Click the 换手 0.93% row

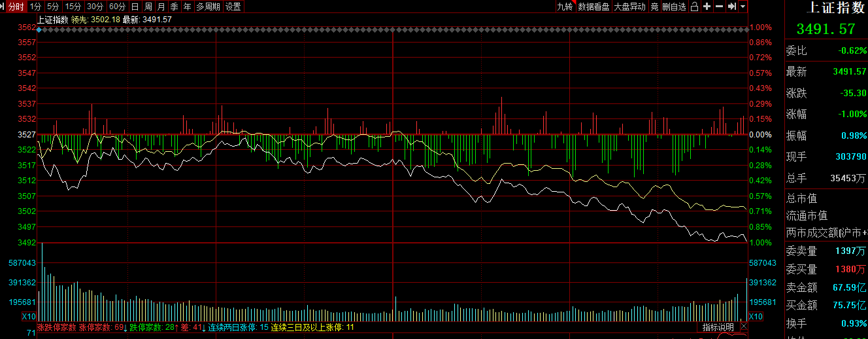[826, 323]
